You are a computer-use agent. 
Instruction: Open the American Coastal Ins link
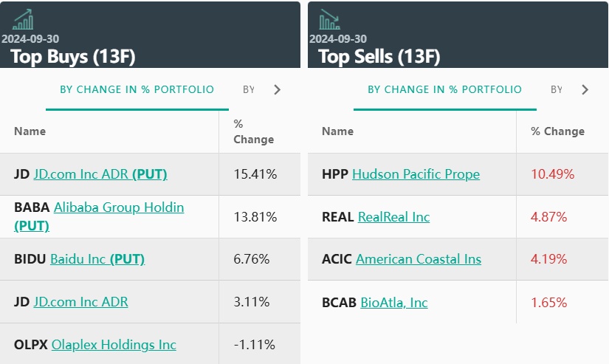click(418, 259)
